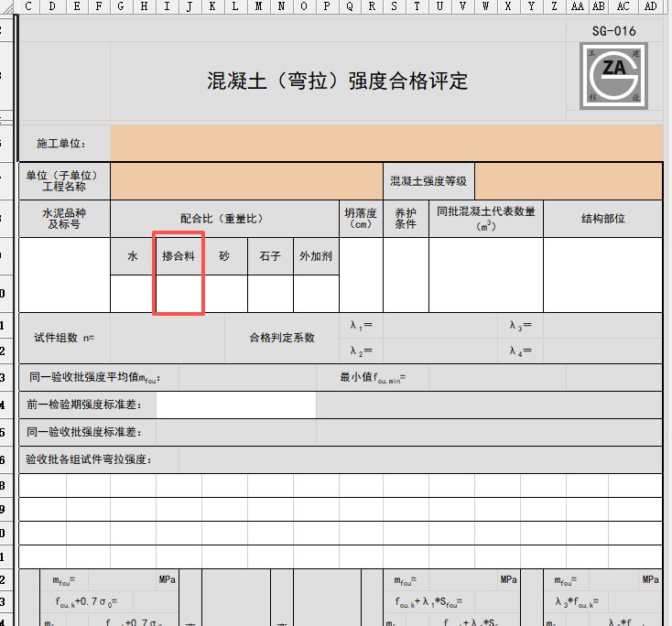
Task: Click the fcu,k+0.7σ0= formula cell
Action: pyautogui.click(x=86, y=602)
